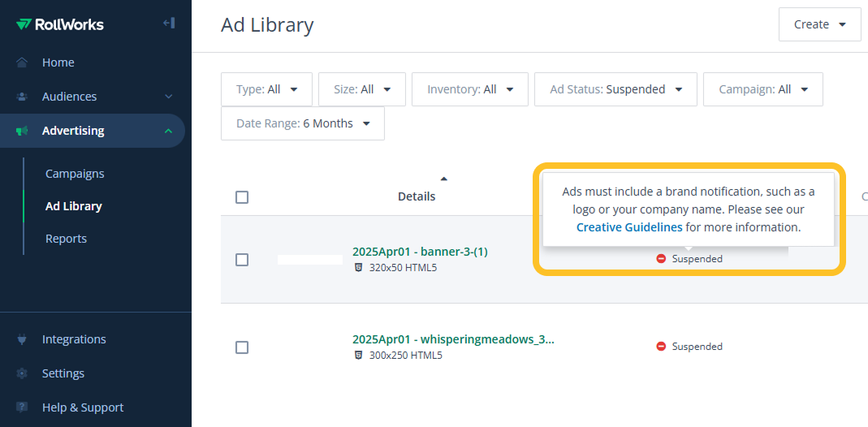The width and height of the screenshot is (868, 427).
Task: Click the Home house icon
Action: [22, 63]
